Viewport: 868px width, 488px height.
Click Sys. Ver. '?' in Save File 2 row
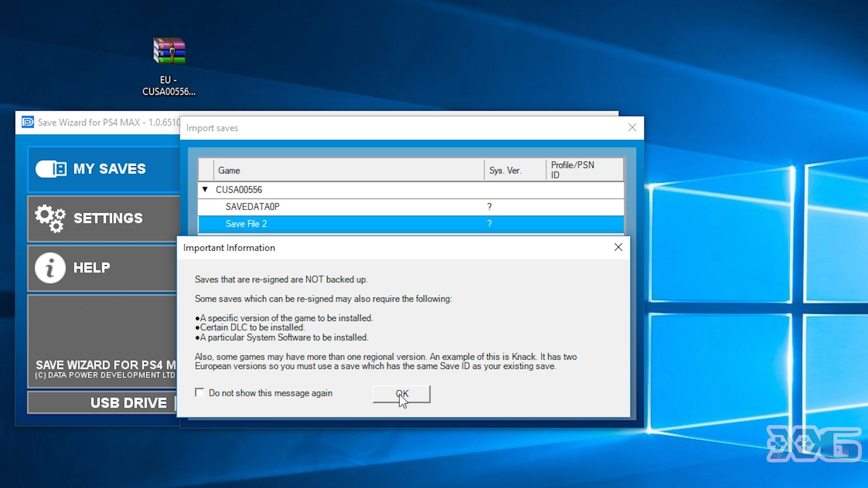489,224
